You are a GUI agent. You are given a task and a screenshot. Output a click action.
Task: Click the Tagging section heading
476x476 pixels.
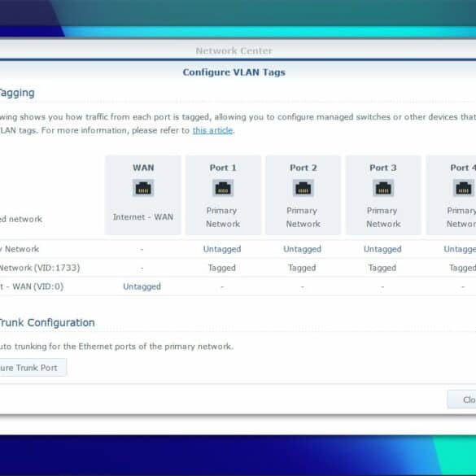pos(17,93)
